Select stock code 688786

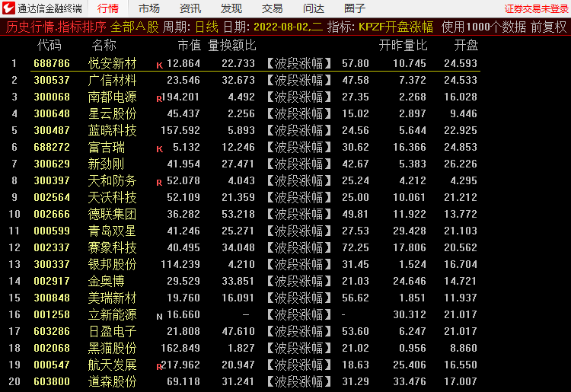52,63
